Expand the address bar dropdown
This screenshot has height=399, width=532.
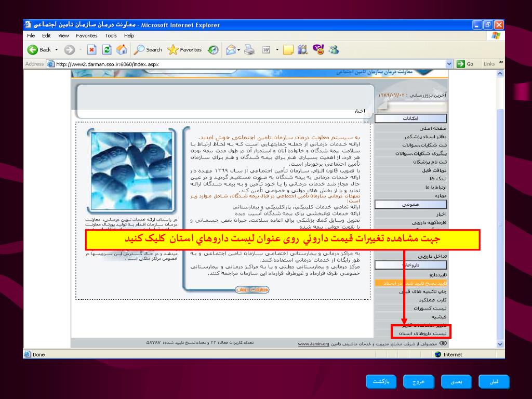pos(449,64)
